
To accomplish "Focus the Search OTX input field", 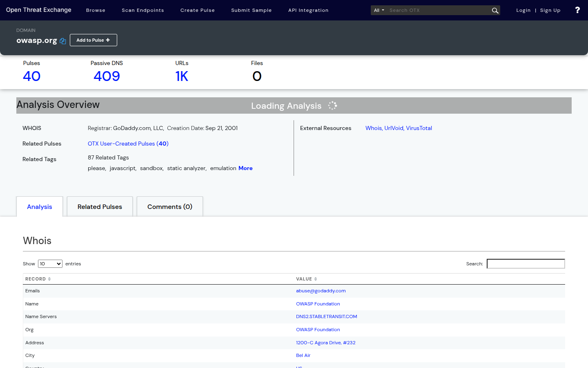I will click(439, 10).
